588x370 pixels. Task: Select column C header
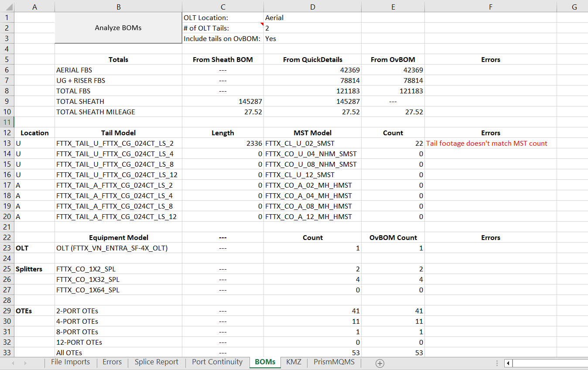tap(223, 7)
